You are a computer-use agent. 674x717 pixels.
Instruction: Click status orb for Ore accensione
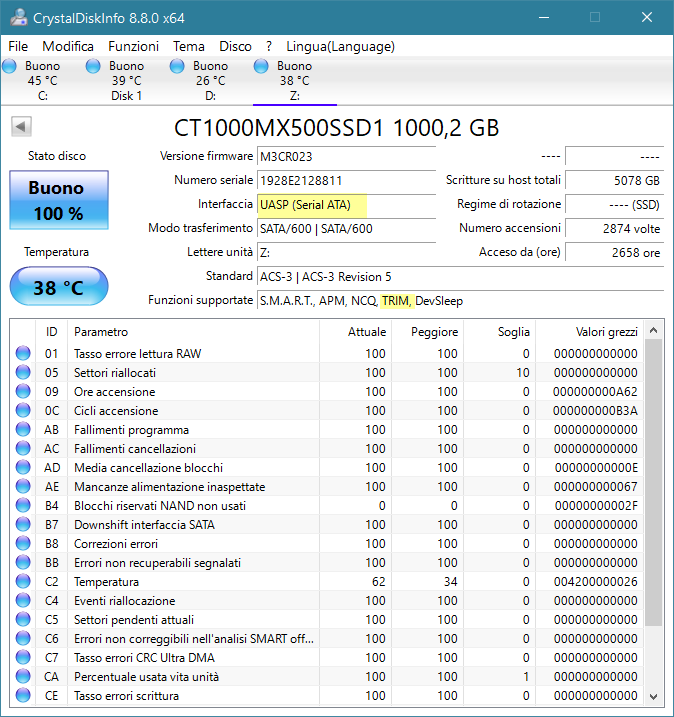point(23,391)
